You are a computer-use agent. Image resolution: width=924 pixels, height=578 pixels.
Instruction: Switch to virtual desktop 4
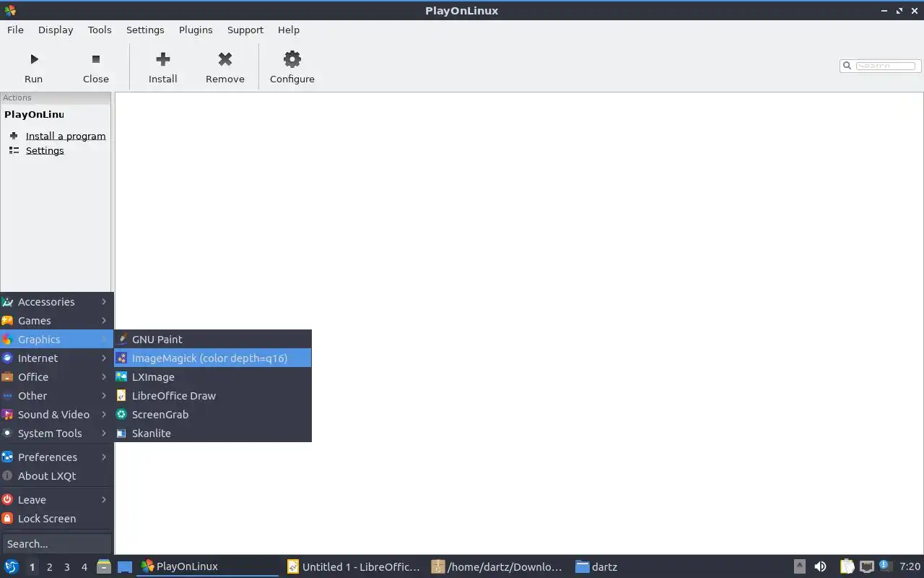pos(84,567)
